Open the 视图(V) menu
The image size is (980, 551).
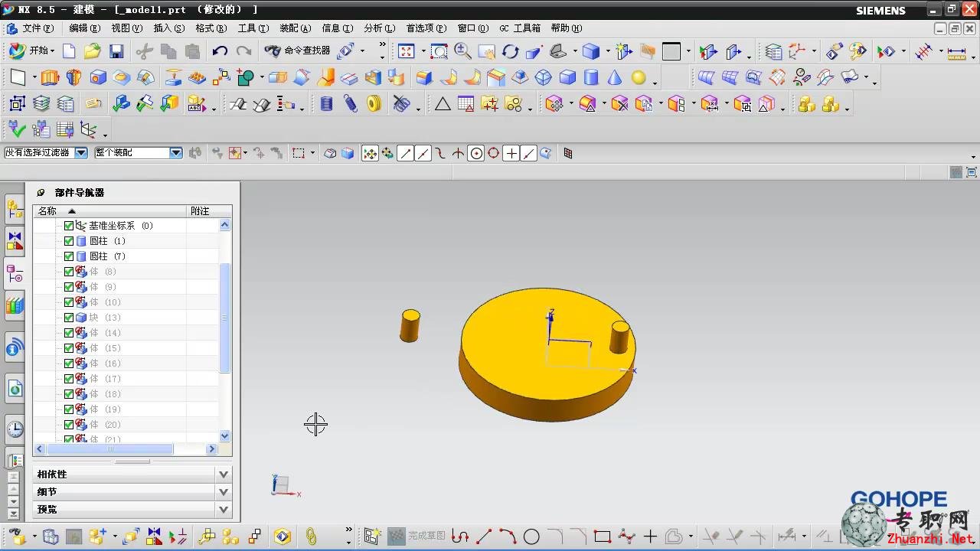point(127,28)
